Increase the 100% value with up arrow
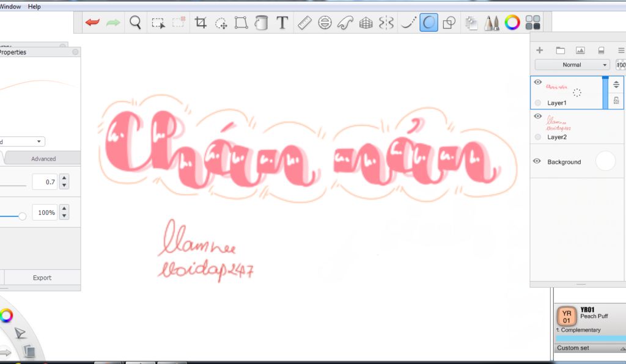 [x=64, y=208]
